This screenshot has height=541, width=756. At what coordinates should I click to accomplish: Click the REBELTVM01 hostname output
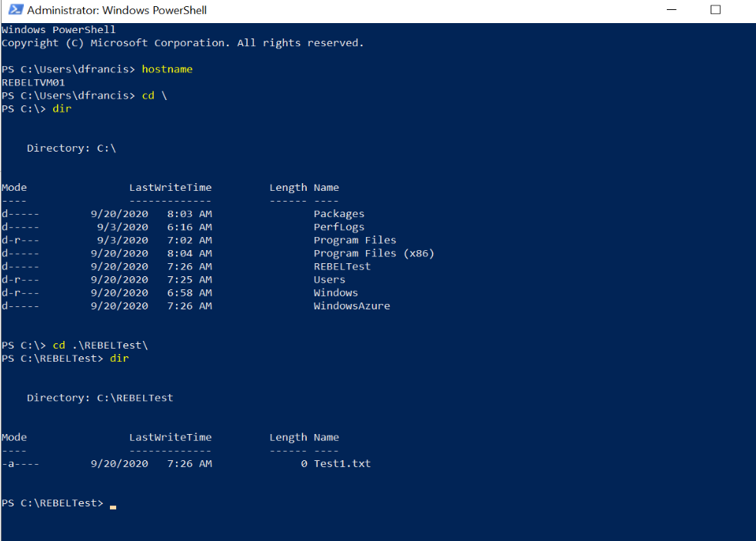[x=33, y=82]
